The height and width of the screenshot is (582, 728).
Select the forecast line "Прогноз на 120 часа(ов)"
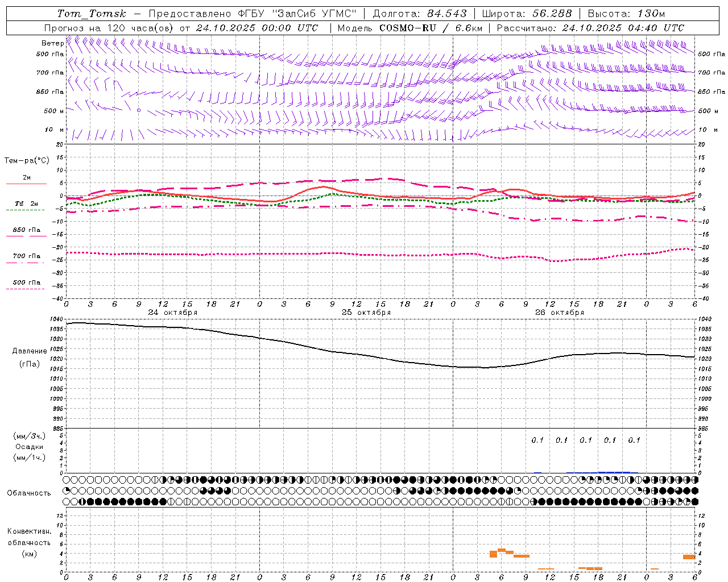[x=109, y=28]
